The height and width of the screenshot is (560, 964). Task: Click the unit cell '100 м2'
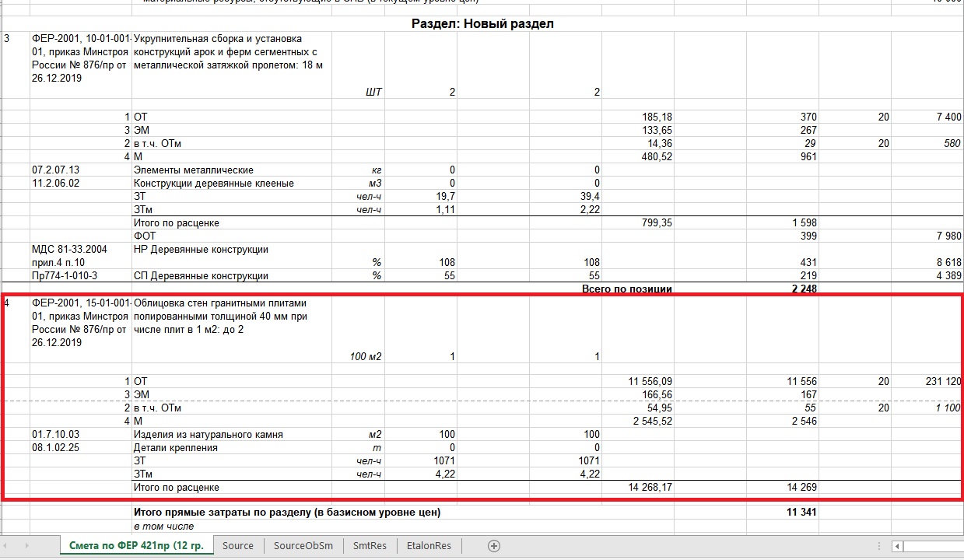(367, 356)
